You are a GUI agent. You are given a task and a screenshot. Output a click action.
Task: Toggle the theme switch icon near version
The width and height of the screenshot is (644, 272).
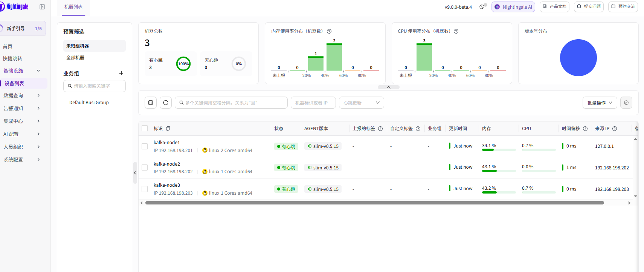pyautogui.click(x=482, y=7)
